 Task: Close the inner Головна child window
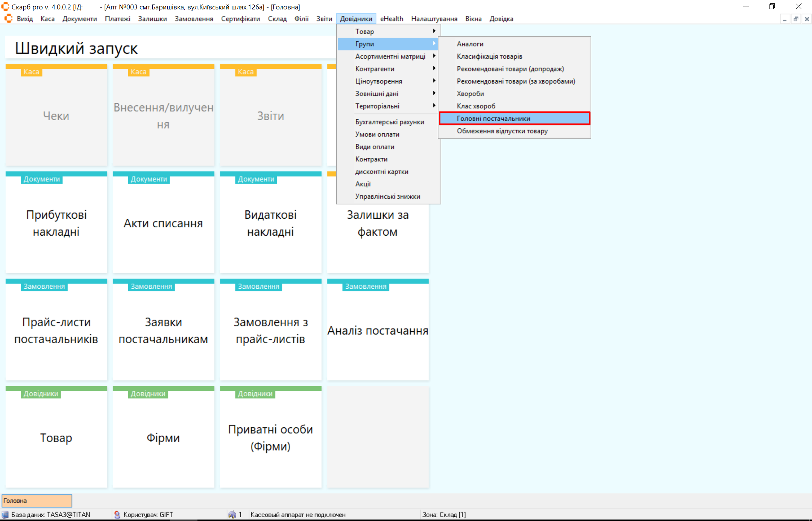point(807,19)
